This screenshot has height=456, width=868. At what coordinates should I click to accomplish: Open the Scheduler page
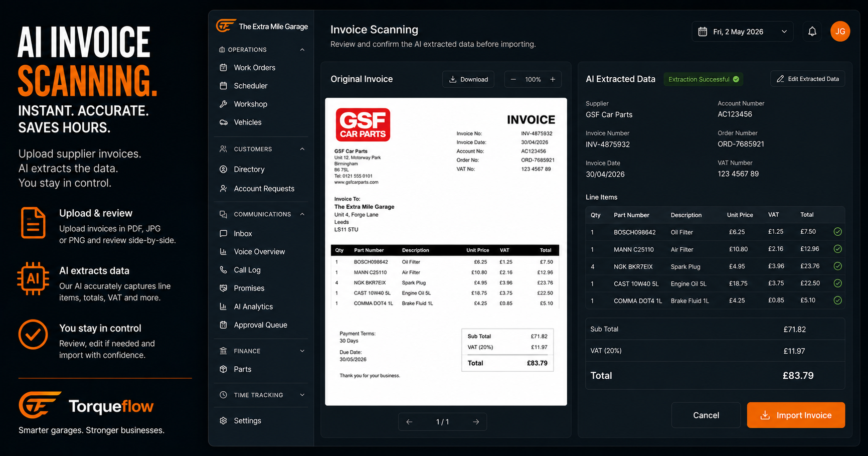point(251,86)
